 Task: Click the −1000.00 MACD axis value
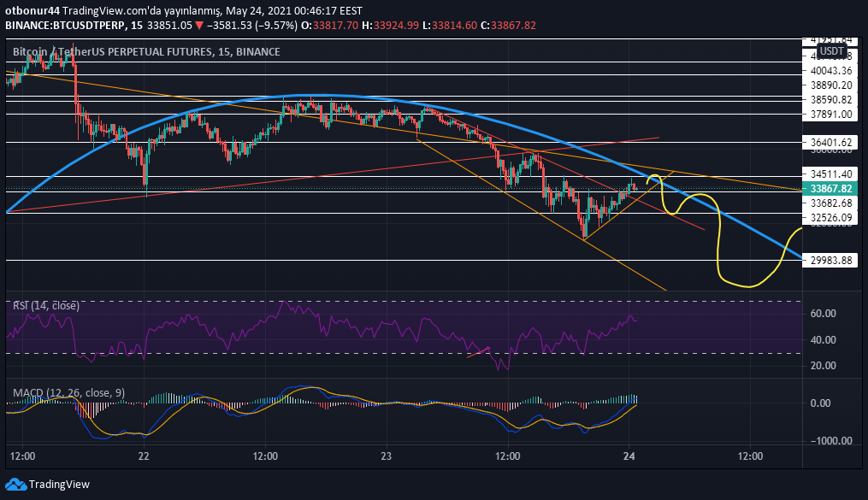831,441
